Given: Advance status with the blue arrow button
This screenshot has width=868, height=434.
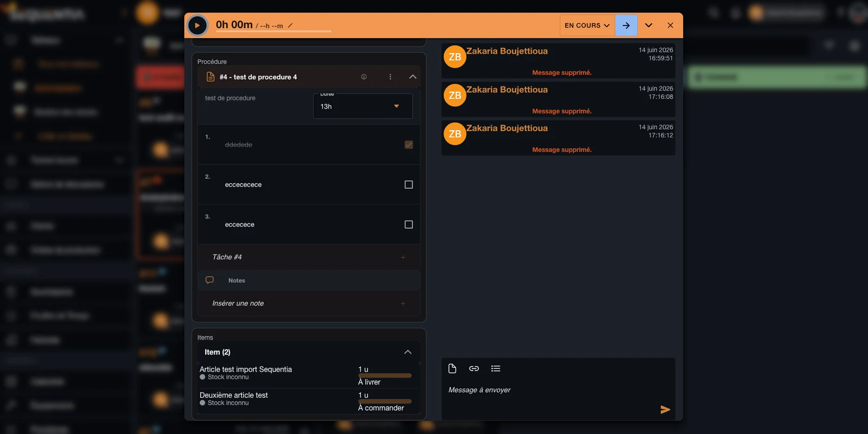Looking at the screenshot, I should [x=626, y=25].
